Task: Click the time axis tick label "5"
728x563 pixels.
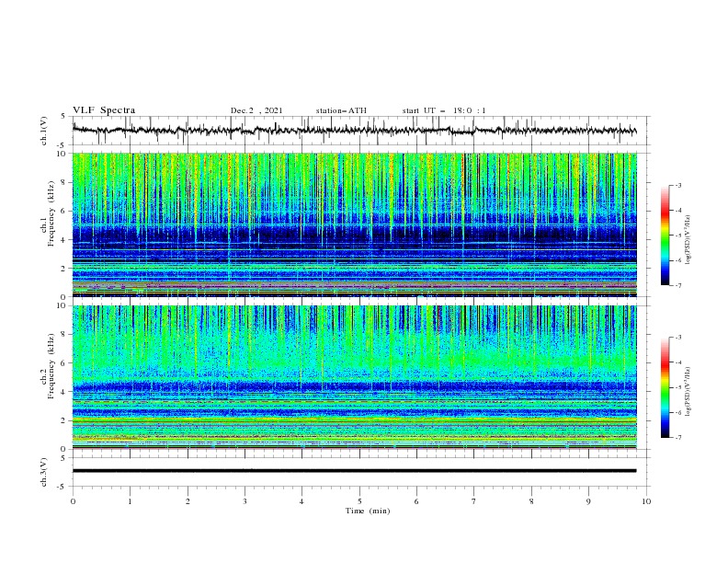Action: (x=359, y=501)
